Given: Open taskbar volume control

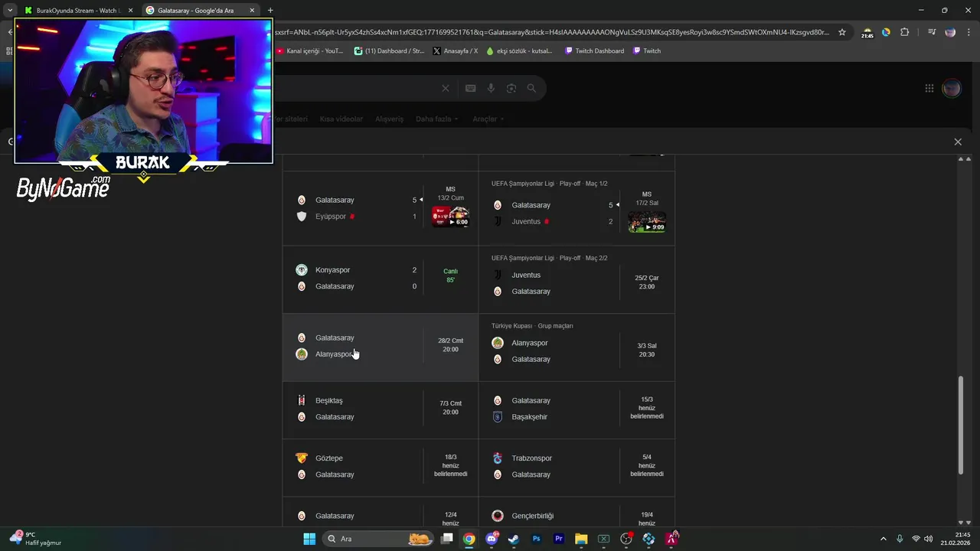Looking at the screenshot, I should pos(928,539).
